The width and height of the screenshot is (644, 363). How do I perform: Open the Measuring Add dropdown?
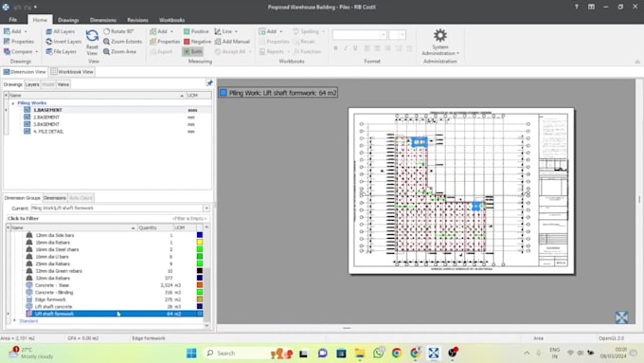tap(171, 31)
